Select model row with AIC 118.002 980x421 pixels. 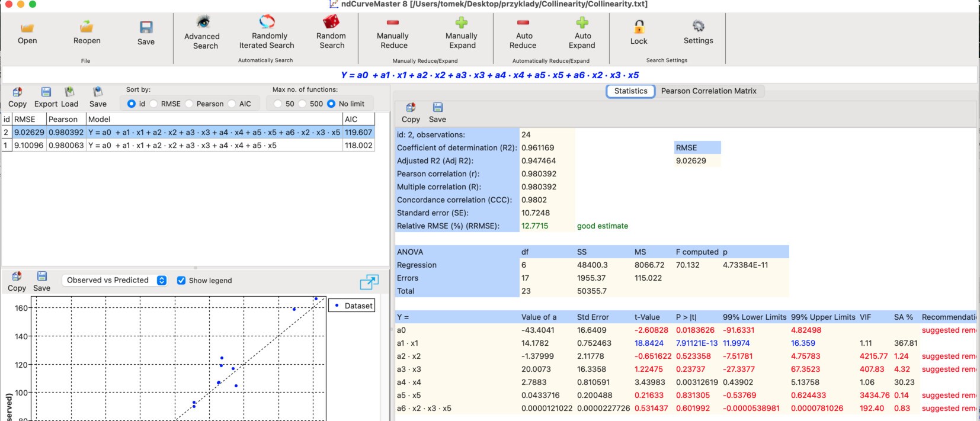coord(188,145)
